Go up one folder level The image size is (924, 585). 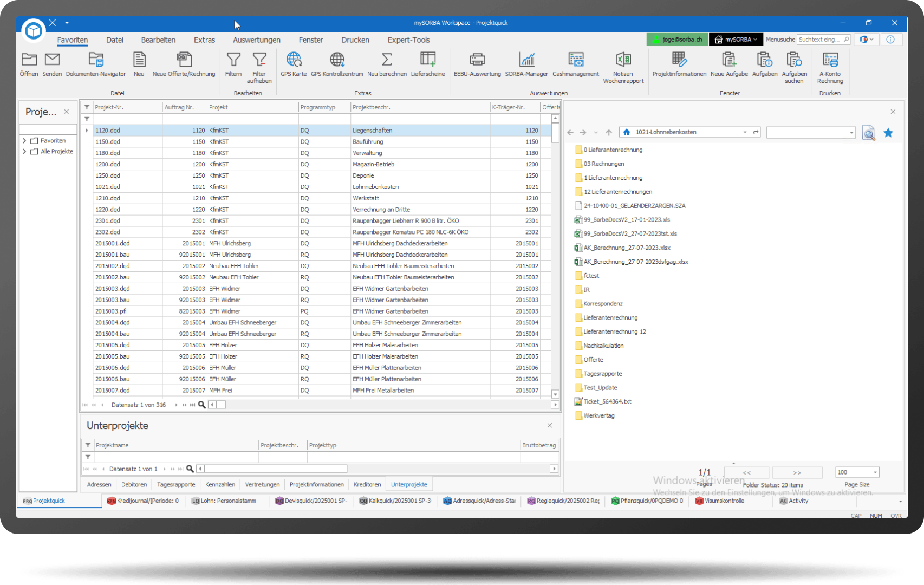click(x=609, y=132)
